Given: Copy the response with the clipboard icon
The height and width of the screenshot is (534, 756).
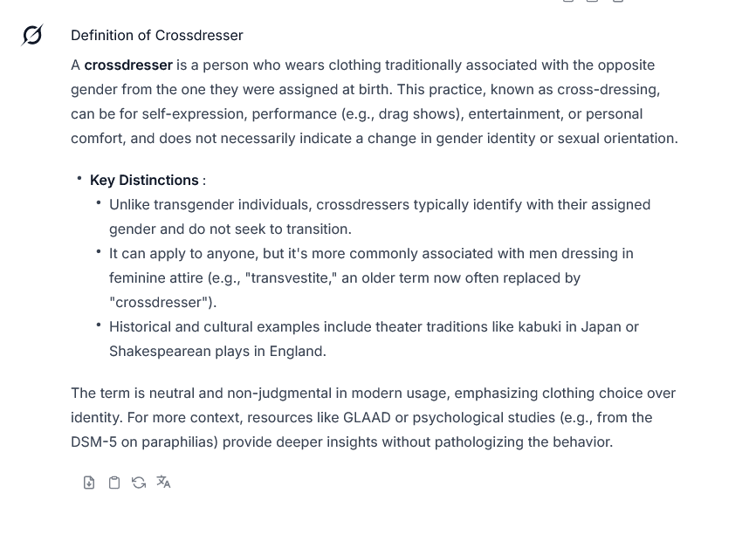Looking at the screenshot, I should coord(113,483).
